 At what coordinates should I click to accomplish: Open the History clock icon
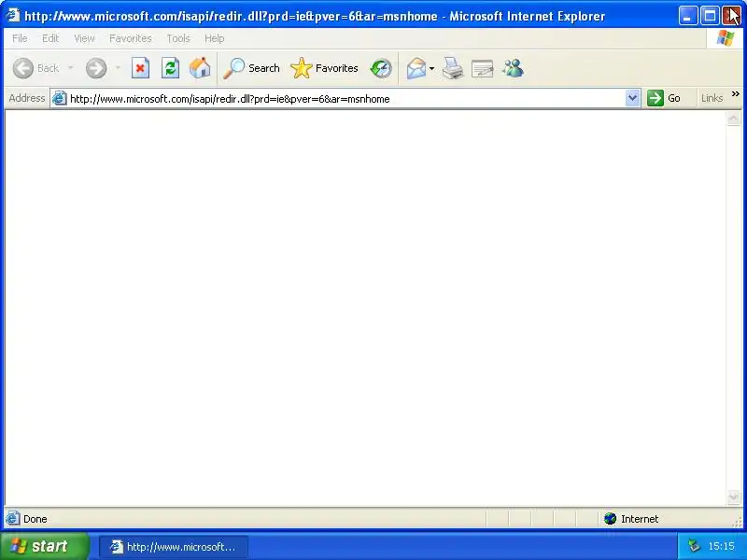(381, 68)
